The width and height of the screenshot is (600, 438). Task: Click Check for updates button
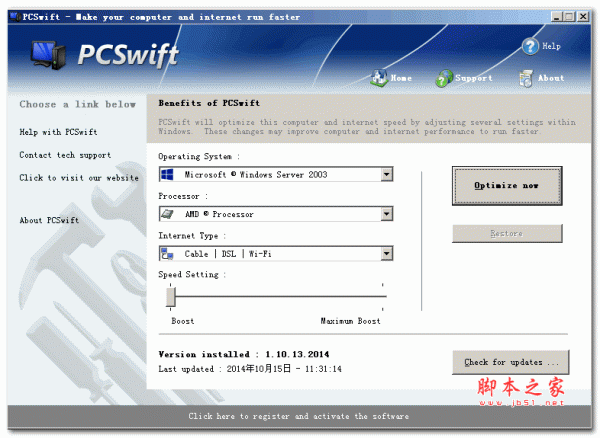(x=510, y=362)
